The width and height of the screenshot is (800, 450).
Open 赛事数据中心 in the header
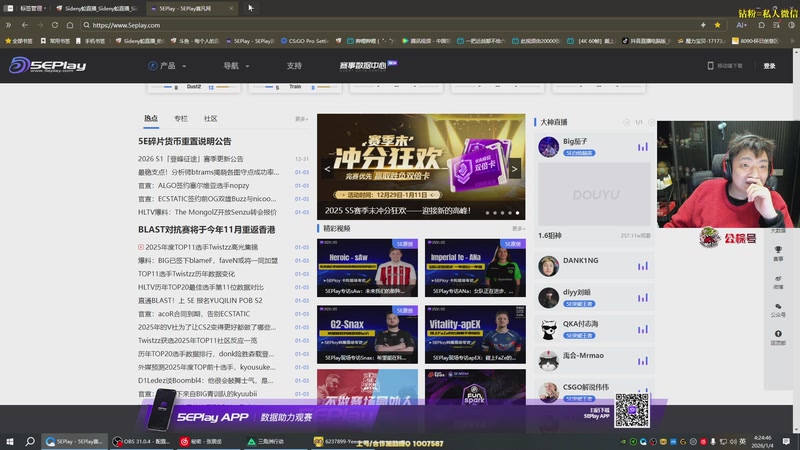point(368,65)
